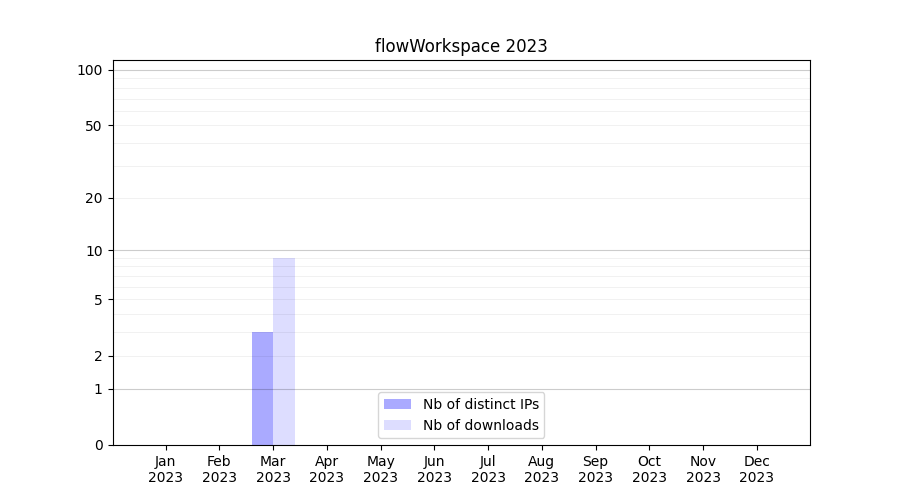Click the Mar 2023 x-axis label
The width and height of the screenshot is (900, 500).
pos(273,469)
